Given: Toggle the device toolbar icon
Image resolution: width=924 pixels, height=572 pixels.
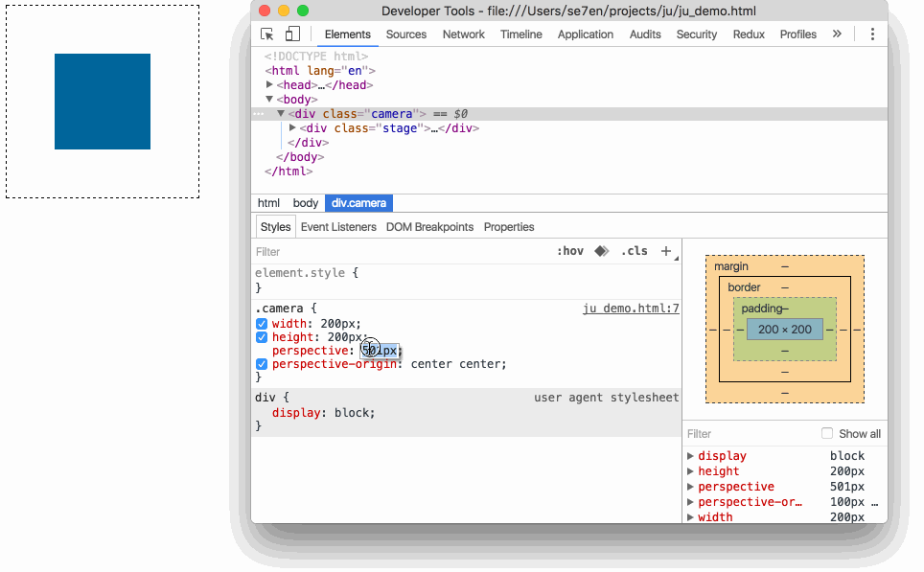Looking at the screenshot, I should pos(290,34).
